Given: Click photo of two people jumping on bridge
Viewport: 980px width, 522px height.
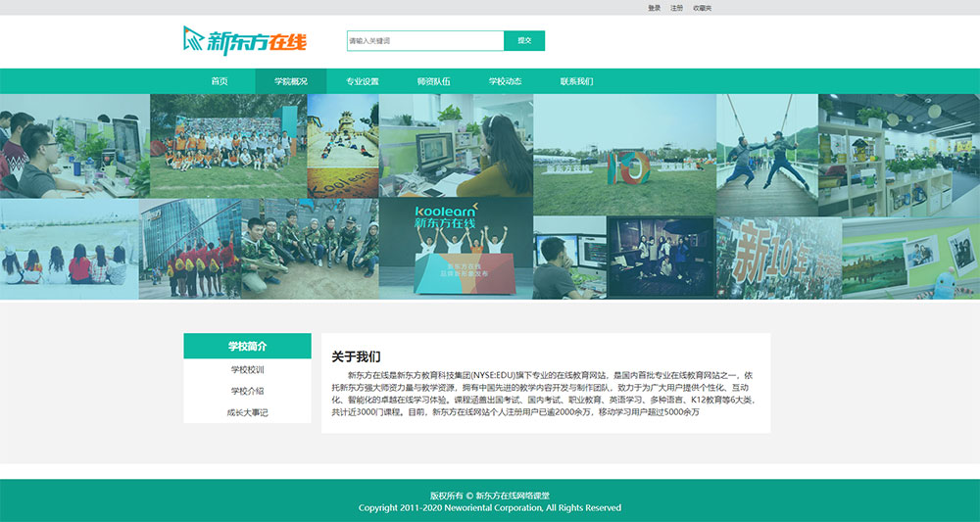Looking at the screenshot, I should click(x=767, y=156).
